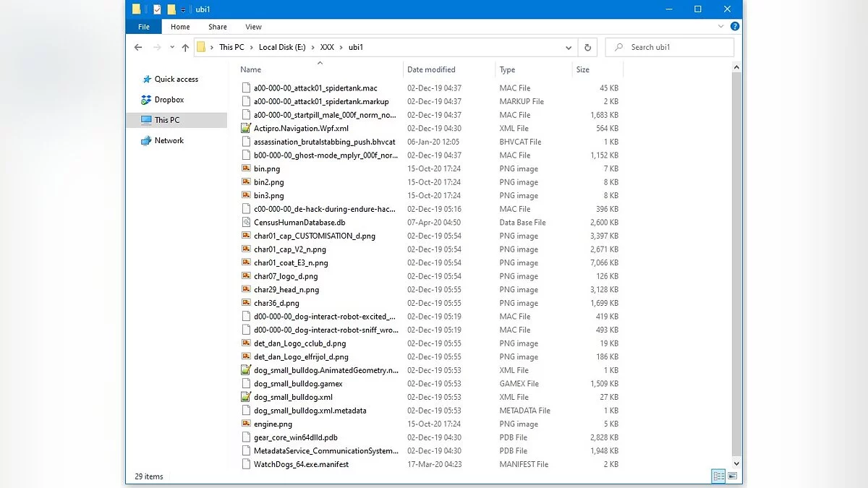Switch to the Share ribbon tab

coord(218,27)
